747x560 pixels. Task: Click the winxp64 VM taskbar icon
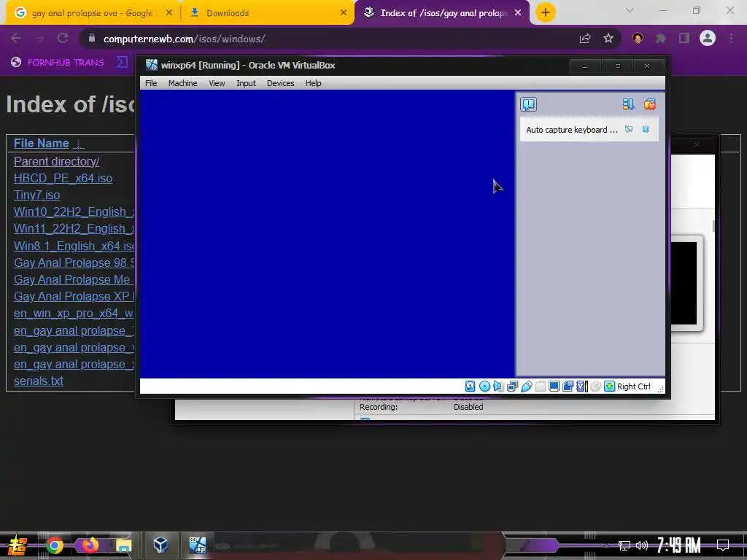197,545
